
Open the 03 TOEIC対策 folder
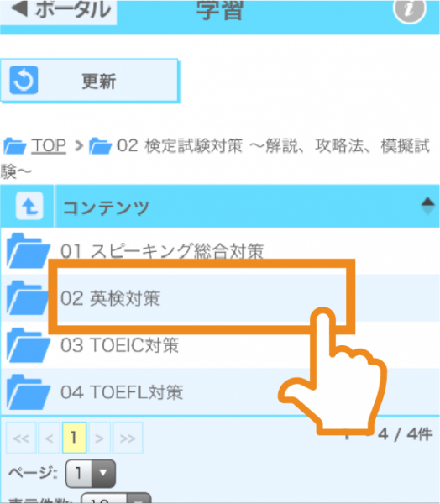pos(119,345)
